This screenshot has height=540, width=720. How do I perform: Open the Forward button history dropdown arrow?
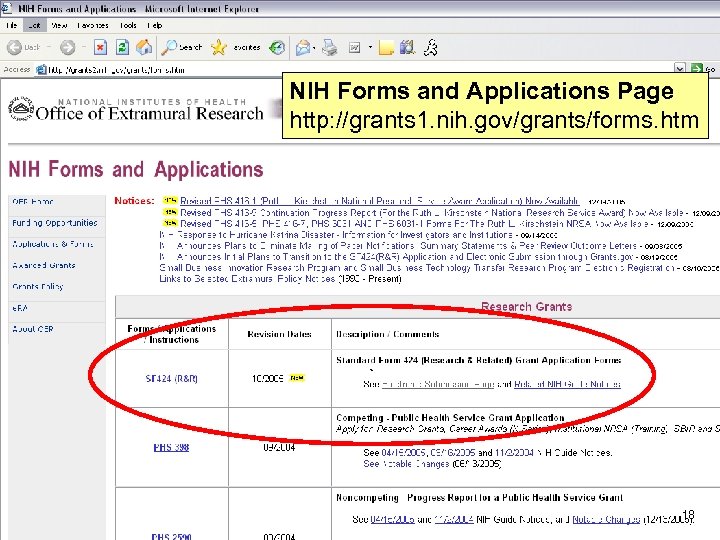(x=84, y=47)
